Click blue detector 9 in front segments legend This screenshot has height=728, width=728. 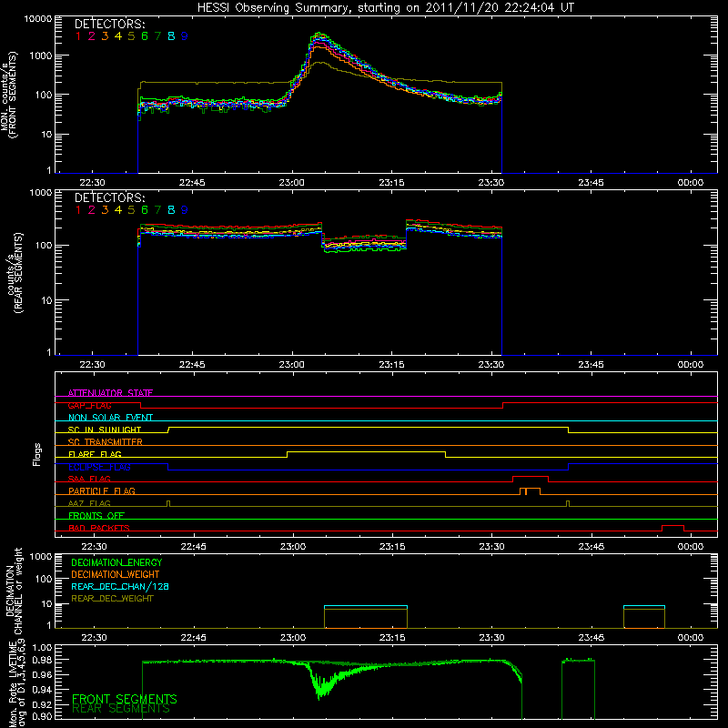pos(185,35)
